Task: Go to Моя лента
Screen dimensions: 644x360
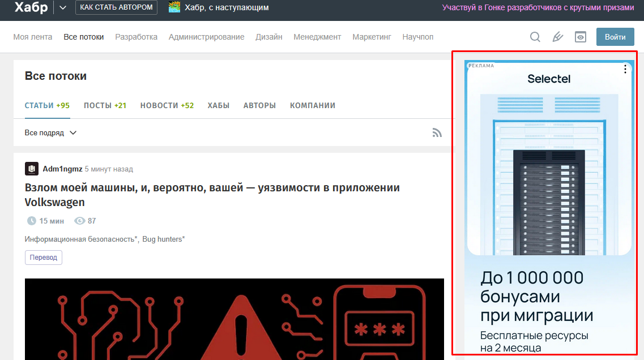Action: pyautogui.click(x=32, y=37)
